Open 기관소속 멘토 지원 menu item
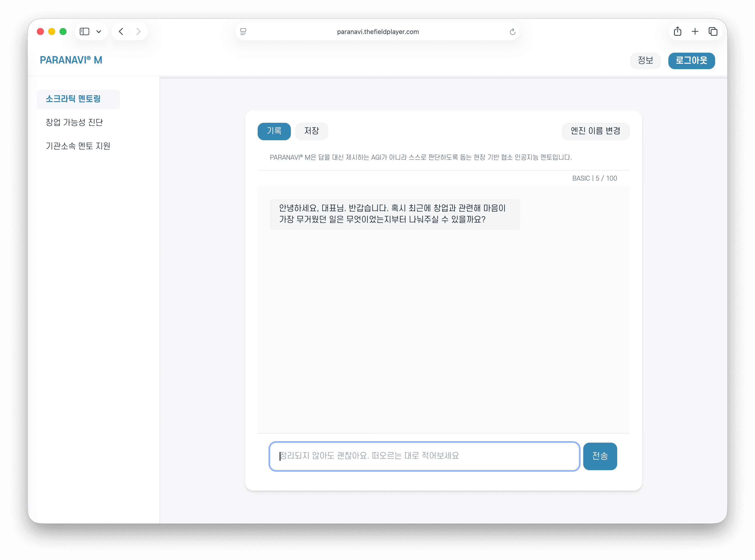This screenshot has width=755, height=560. click(x=78, y=146)
